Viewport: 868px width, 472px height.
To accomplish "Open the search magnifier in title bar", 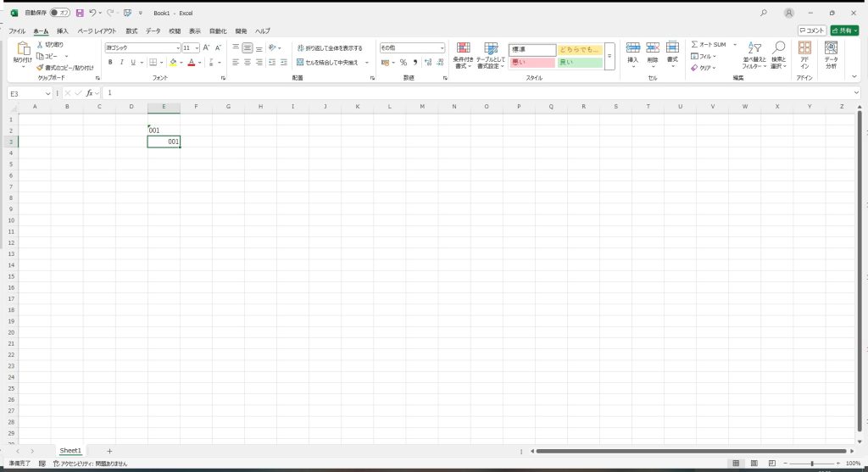I will pyautogui.click(x=764, y=13).
